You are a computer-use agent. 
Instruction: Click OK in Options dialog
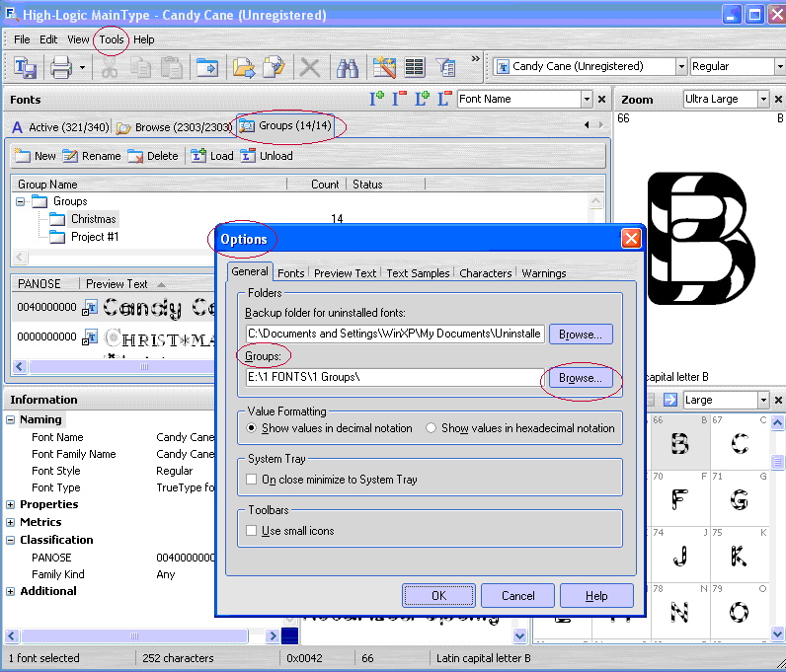coord(438,595)
